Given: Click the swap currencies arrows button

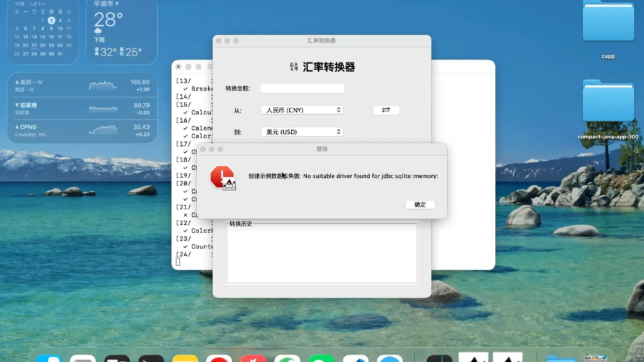Looking at the screenshot, I should pyautogui.click(x=386, y=110).
